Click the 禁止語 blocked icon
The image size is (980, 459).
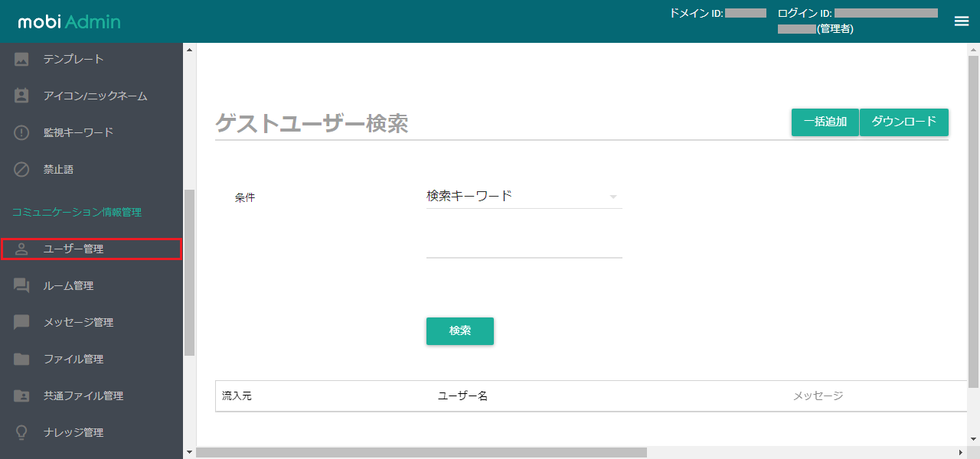tap(21, 169)
